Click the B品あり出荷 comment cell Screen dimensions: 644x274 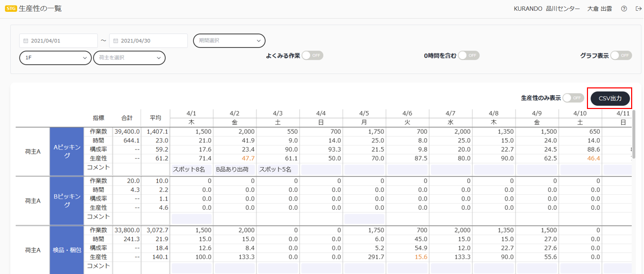coord(234,169)
